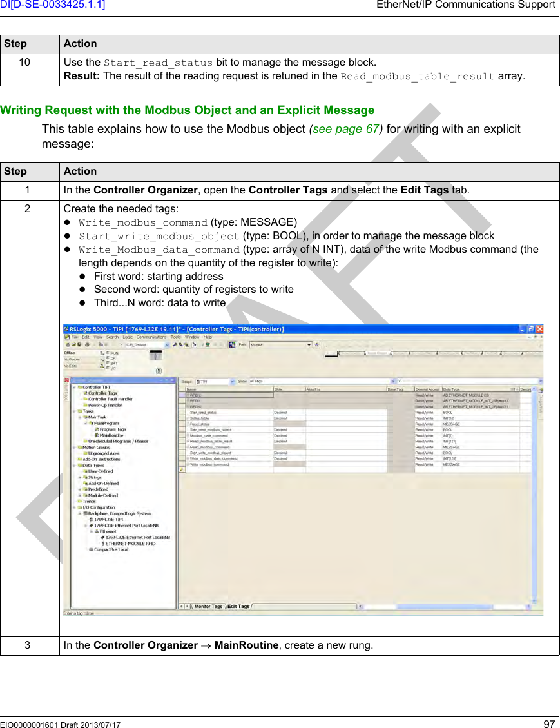Expand the Write_modbus_data_command tag
The width and height of the screenshot is (560, 728).
[188, 458]
